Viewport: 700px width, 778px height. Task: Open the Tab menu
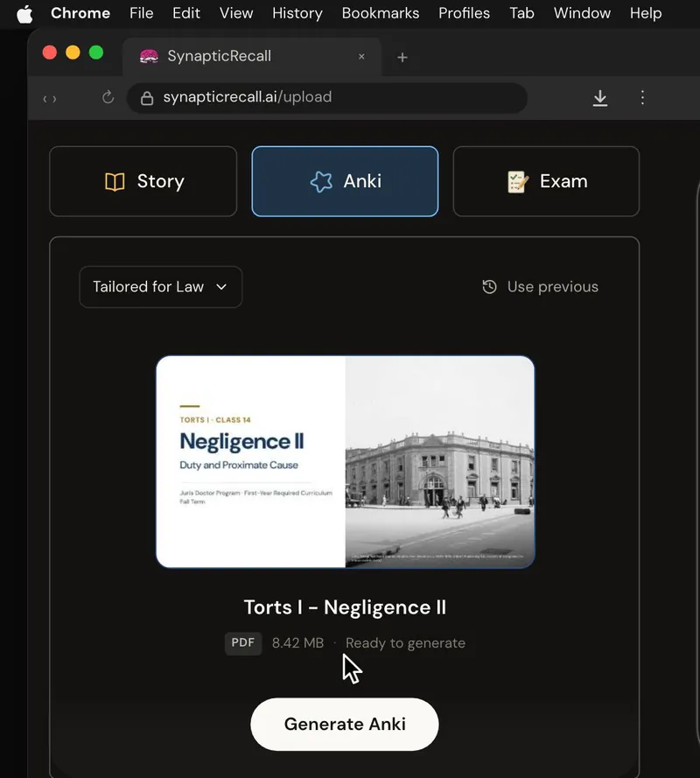click(521, 13)
